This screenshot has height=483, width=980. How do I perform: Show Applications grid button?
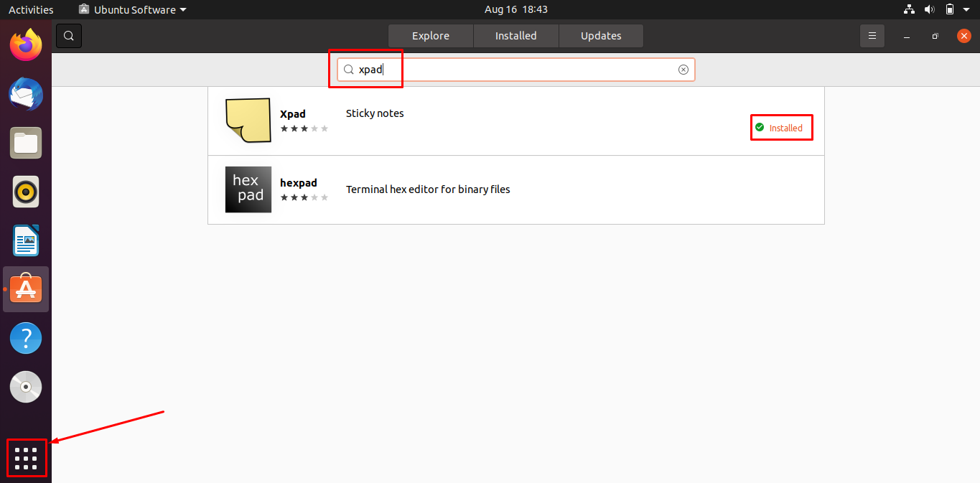tap(26, 458)
